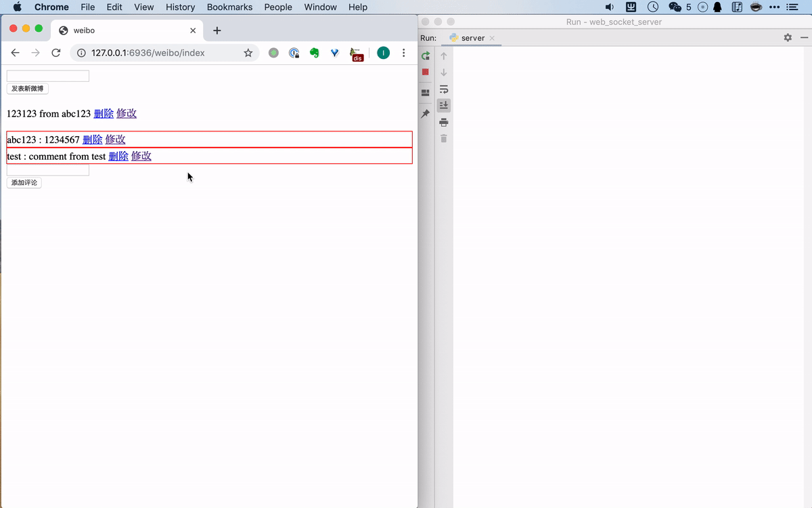This screenshot has height=508, width=812.
Task: Open the Evernote extension icon
Action: click(314, 53)
